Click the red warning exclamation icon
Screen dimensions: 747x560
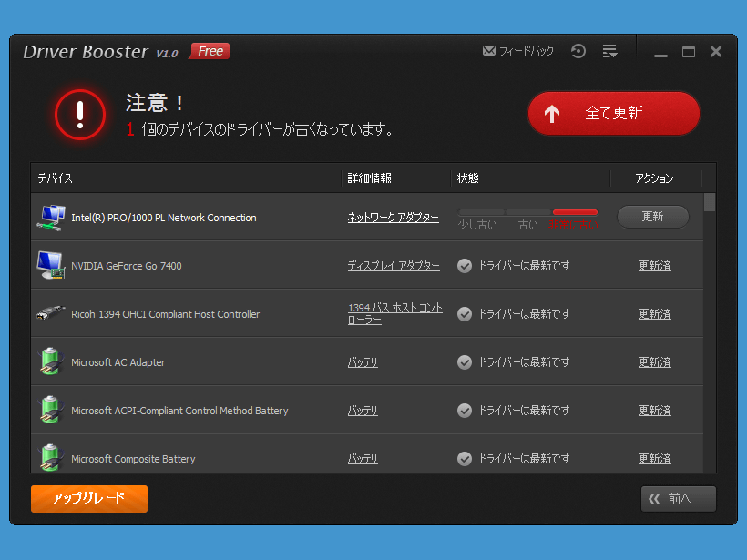click(80, 115)
